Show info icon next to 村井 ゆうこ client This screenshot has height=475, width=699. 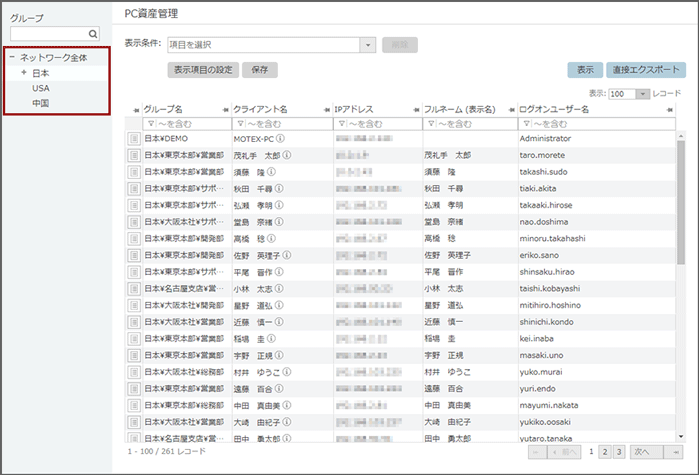287,372
